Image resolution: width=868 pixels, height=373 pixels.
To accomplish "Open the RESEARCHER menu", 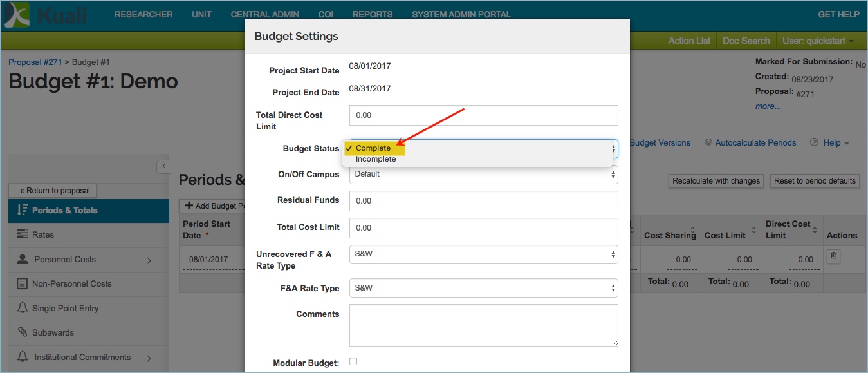I will pos(143,14).
